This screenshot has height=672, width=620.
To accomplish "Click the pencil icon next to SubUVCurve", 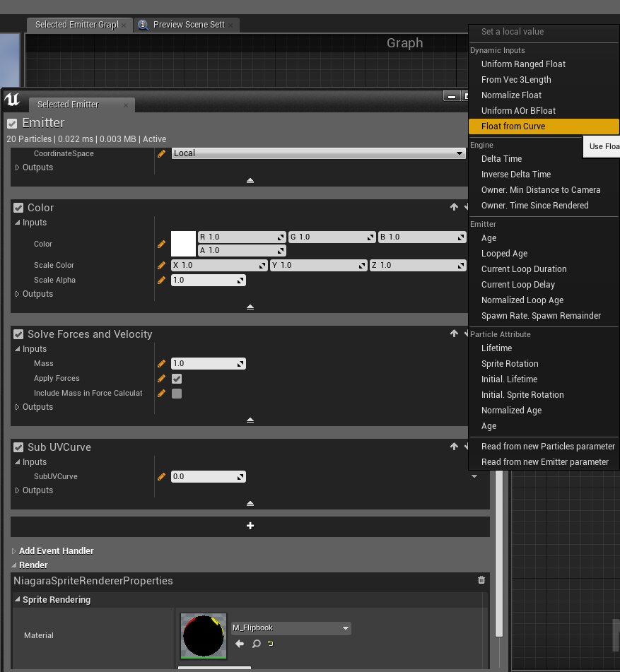I will coord(161,476).
